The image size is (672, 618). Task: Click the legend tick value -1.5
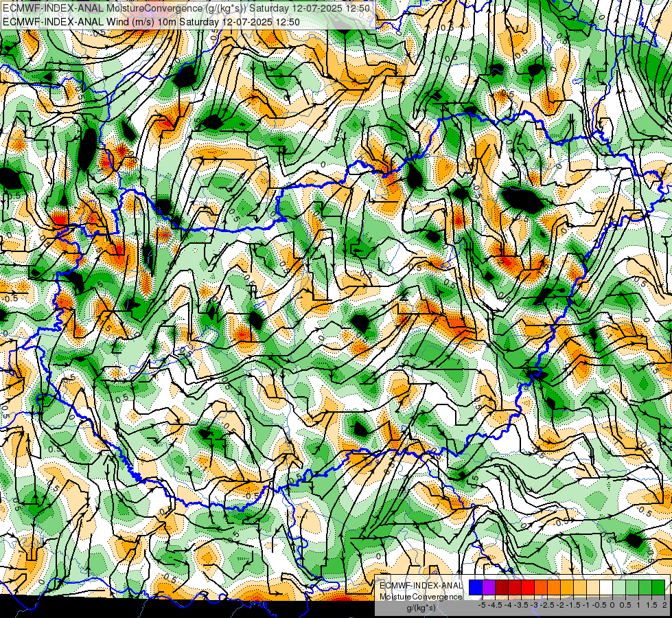coord(573,605)
